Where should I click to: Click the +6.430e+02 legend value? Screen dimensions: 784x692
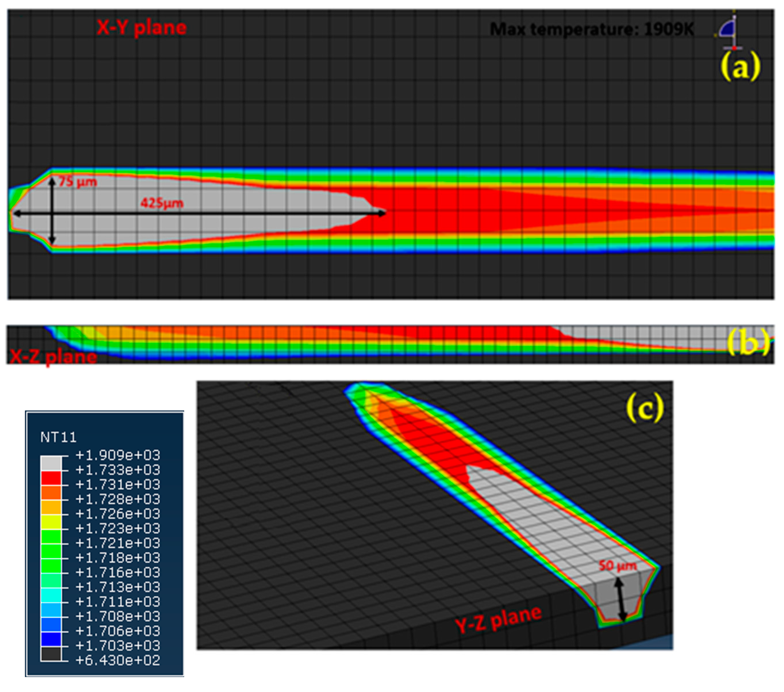118,661
